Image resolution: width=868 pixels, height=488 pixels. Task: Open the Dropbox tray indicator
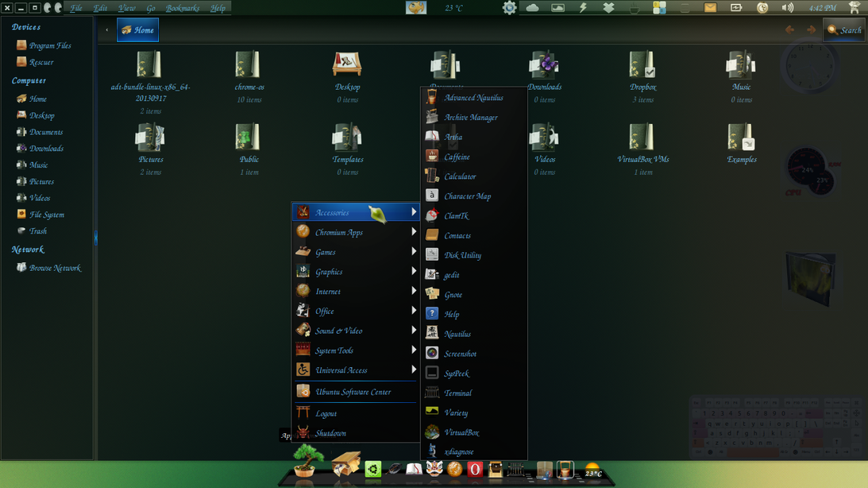click(x=608, y=8)
